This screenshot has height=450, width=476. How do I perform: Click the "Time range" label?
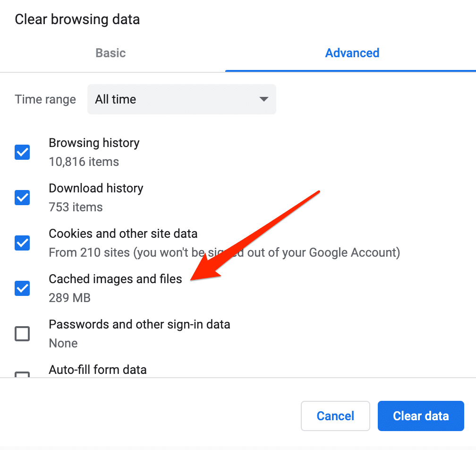click(x=45, y=99)
